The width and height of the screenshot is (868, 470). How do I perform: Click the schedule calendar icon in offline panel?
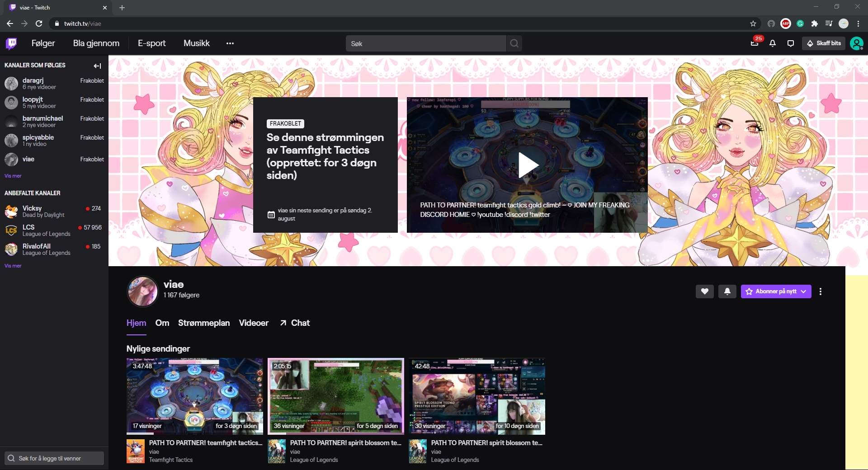coord(271,215)
